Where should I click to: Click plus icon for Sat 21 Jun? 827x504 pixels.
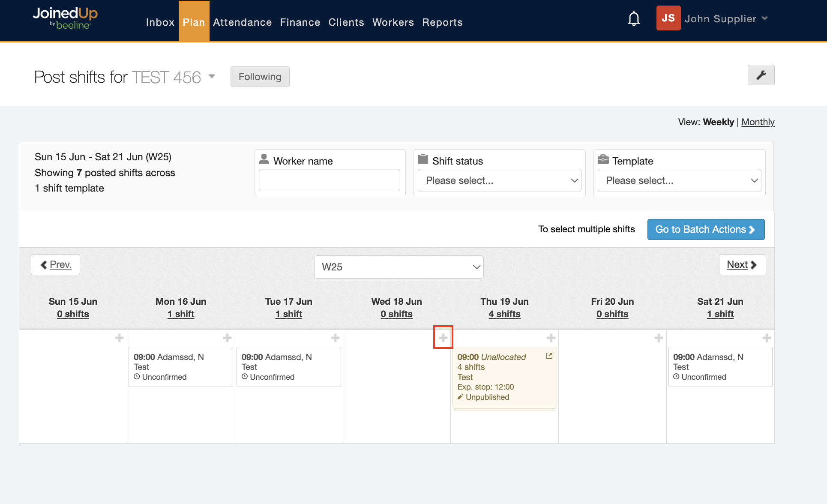[x=767, y=338]
